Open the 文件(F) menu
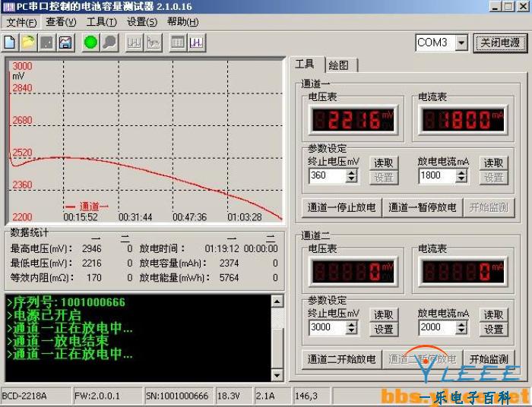The width and height of the screenshot is (532, 407). click(x=21, y=22)
